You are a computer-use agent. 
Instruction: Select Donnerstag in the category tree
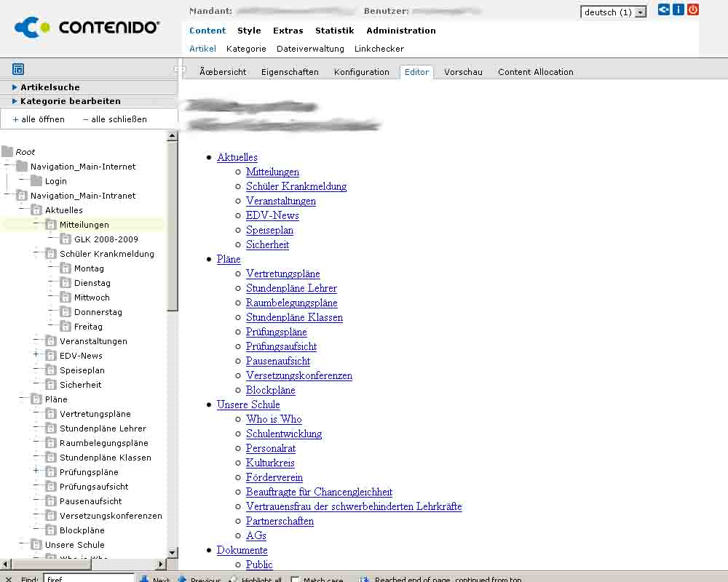tap(98, 312)
